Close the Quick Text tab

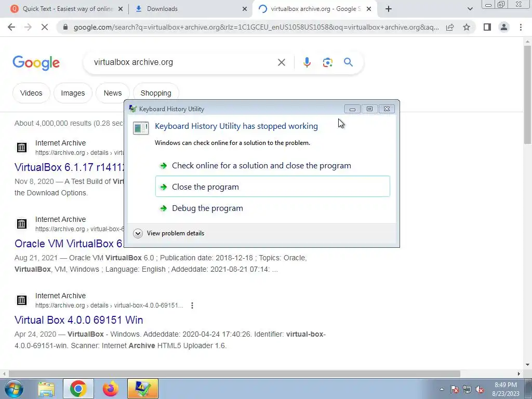pyautogui.click(x=121, y=9)
